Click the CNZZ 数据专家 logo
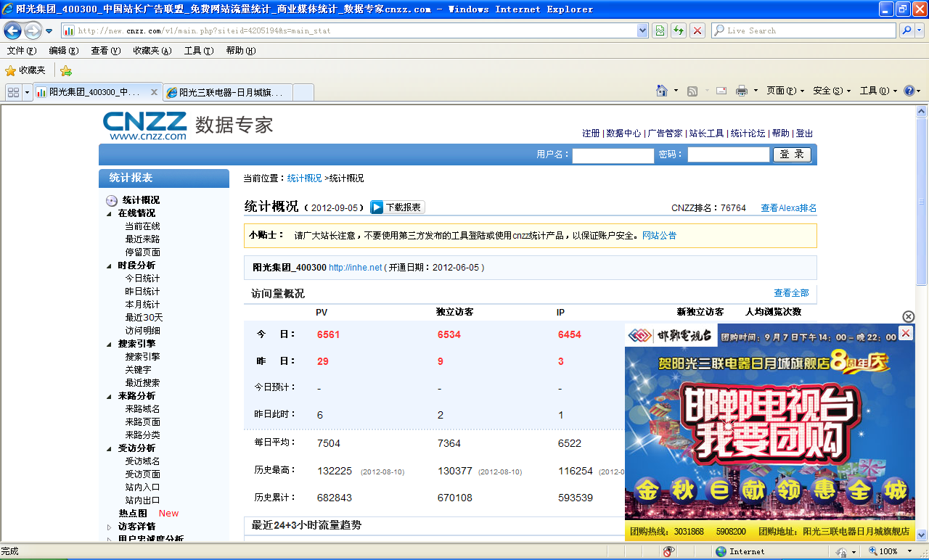929x560 pixels. [x=187, y=125]
